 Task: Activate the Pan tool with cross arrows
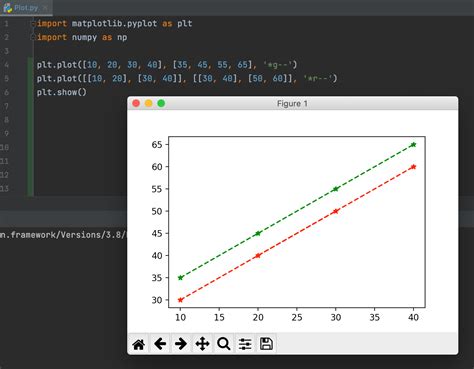pyautogui.click(x=202, y=344)
